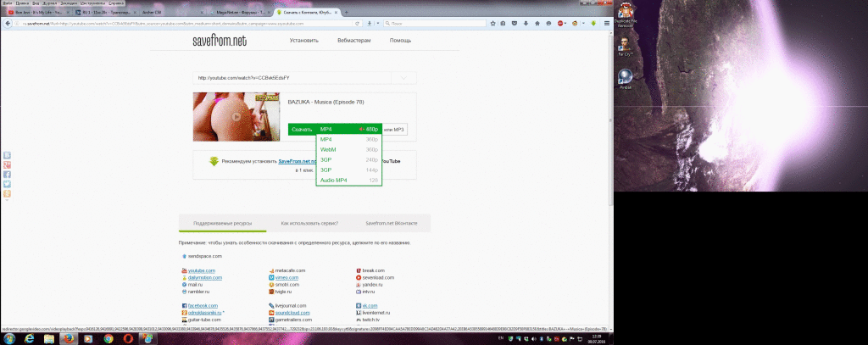This screenshot has width=868, height=345.
Task: Click the Facebook share icon in side bar
Action: tap(7, 175)
